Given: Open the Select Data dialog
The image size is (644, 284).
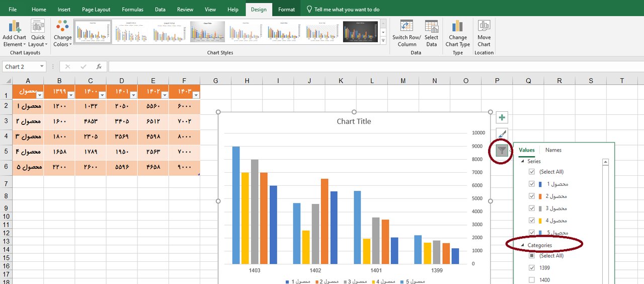Looking at the screenshot, I should click(431, 27).
